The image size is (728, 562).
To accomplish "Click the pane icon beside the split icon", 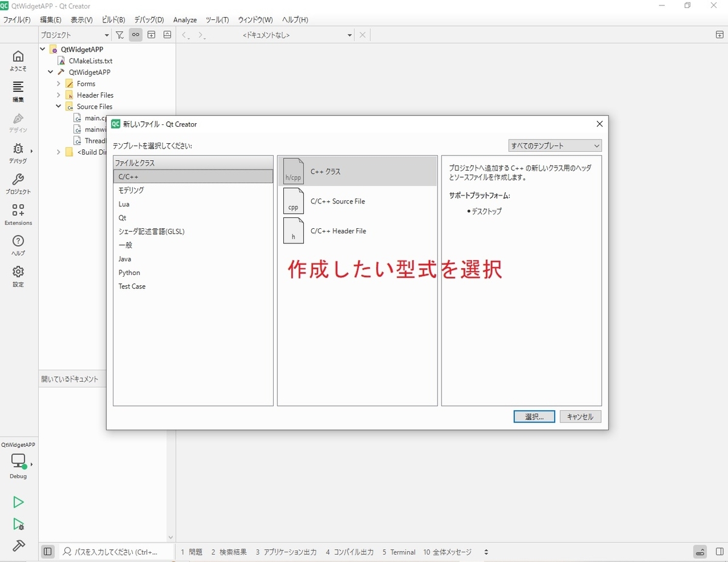I will pyautogui.click(x=167, y=35).
